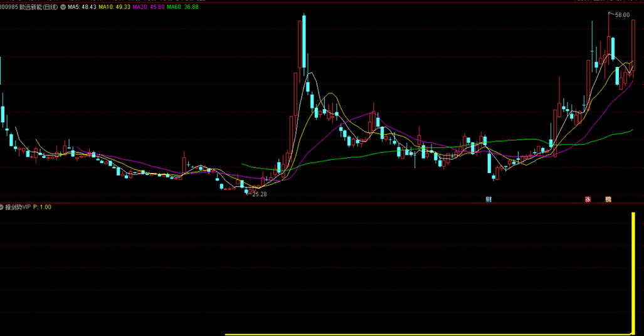
Task: Click the blue 财 event marker
Action: [488, 199]
